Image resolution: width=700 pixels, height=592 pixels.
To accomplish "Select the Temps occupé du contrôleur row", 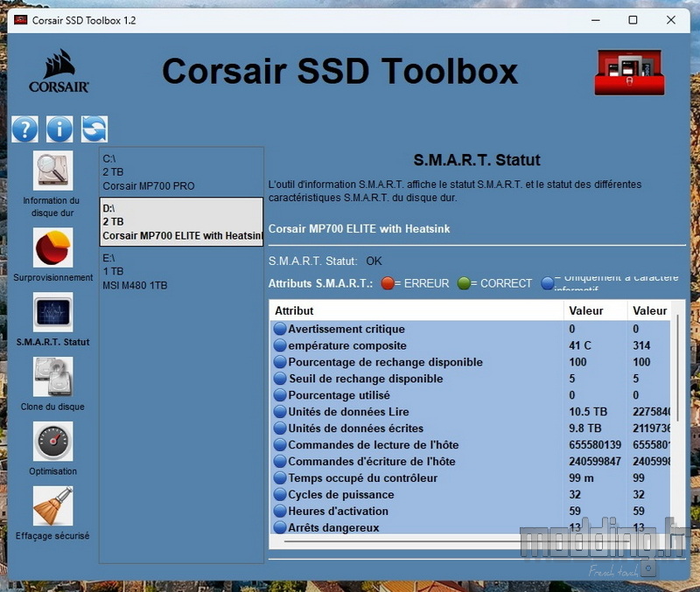I will [471, 477].
